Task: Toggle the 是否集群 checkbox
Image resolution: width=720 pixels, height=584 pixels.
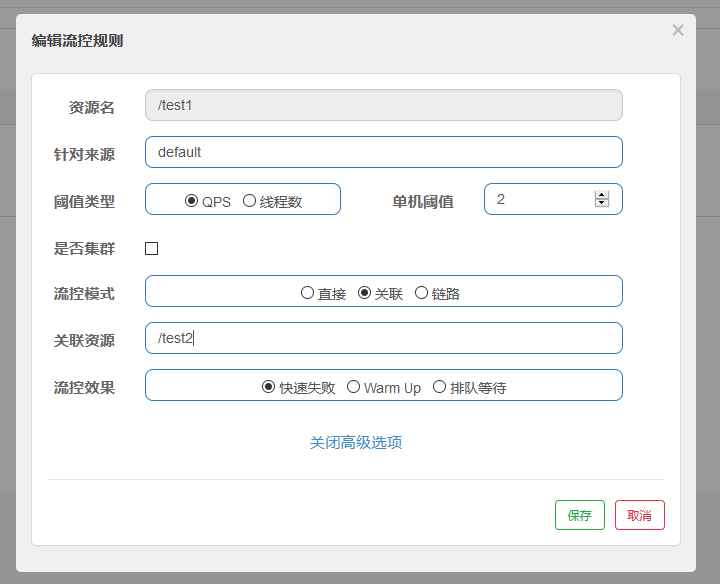Action: coord(152,248)
